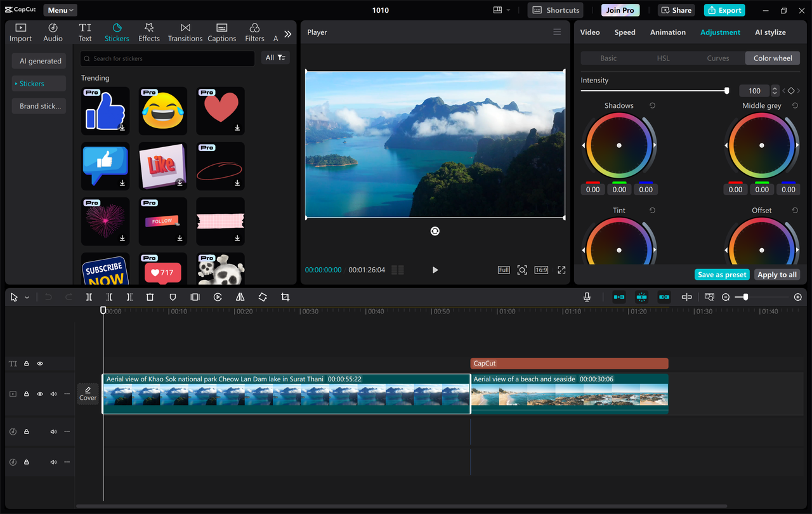
Task: Open the Audio library panel
Action: pos(53,32)
